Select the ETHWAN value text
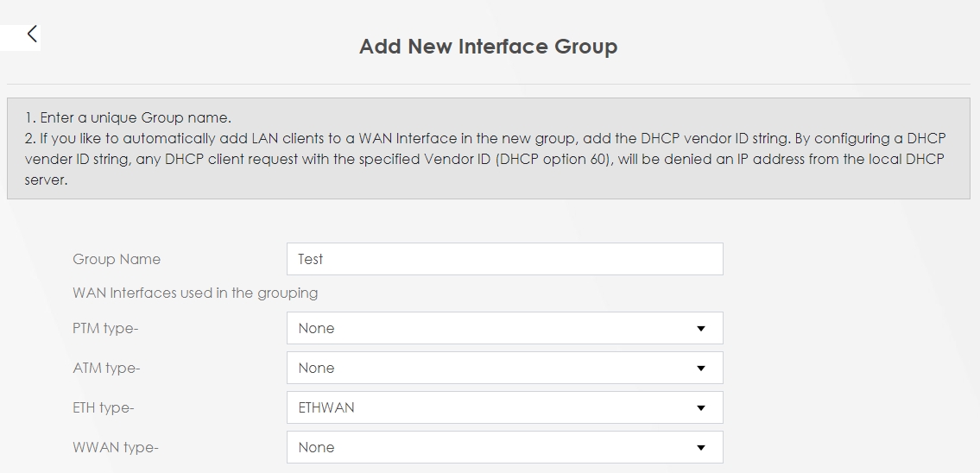This screenshot has height=473, width=980. point(326,407)
